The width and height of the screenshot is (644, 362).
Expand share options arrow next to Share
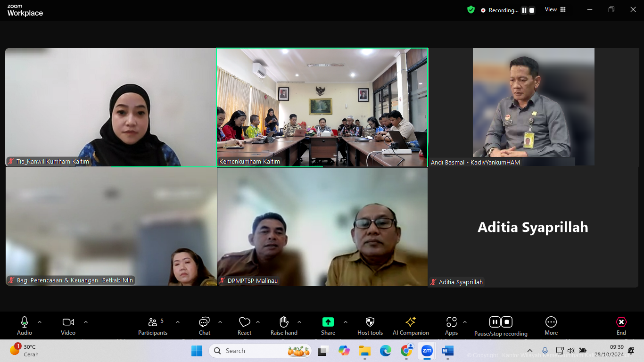coord(346,322)
